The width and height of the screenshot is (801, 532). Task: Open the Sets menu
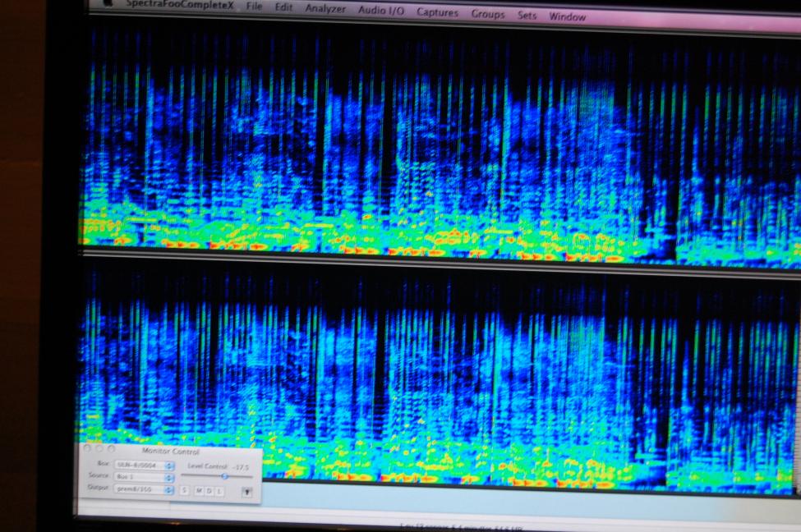527,16
